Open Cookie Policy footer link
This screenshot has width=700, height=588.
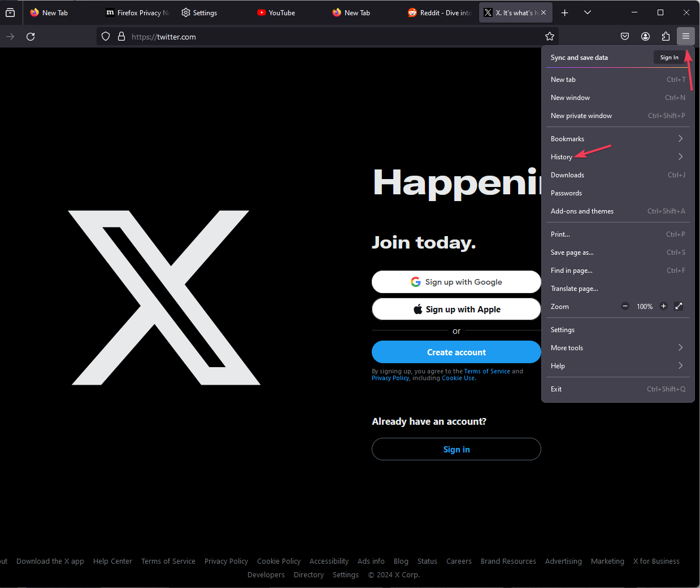(x=279, y=561)
